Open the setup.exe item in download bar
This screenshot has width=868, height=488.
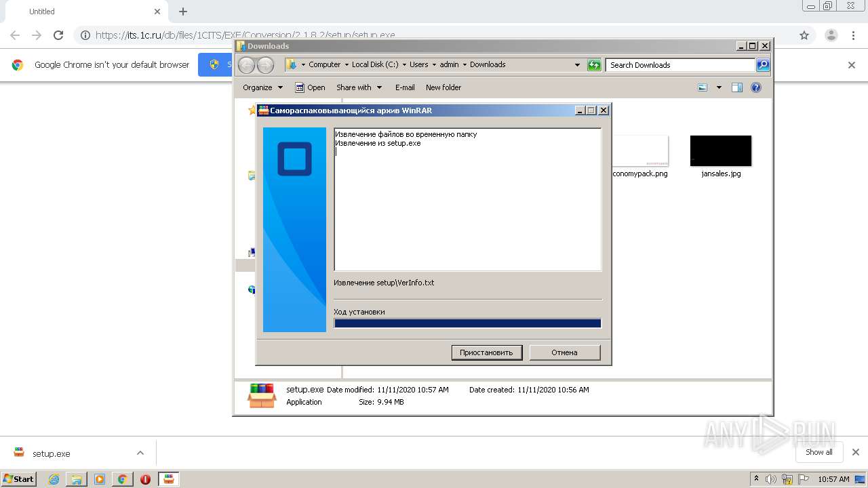[51, 453]
